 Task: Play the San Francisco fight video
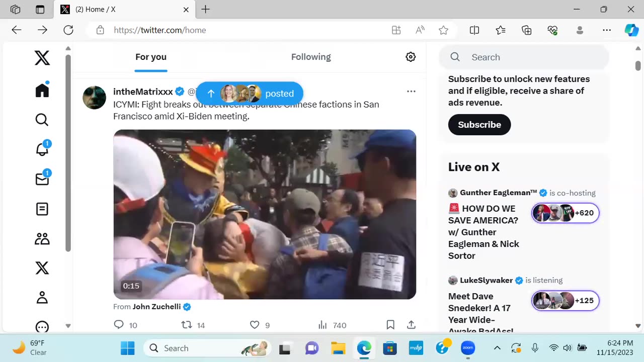point(265,215)
